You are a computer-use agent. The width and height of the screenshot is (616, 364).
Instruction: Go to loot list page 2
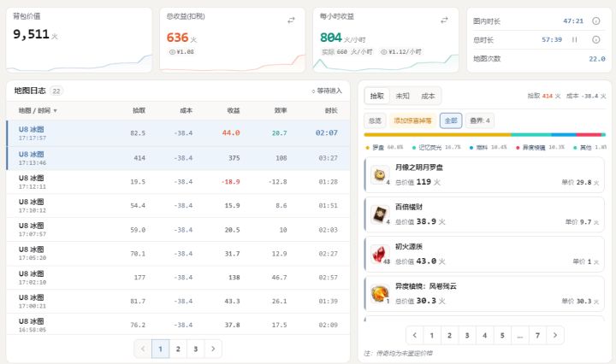click(x=449, y=335)
